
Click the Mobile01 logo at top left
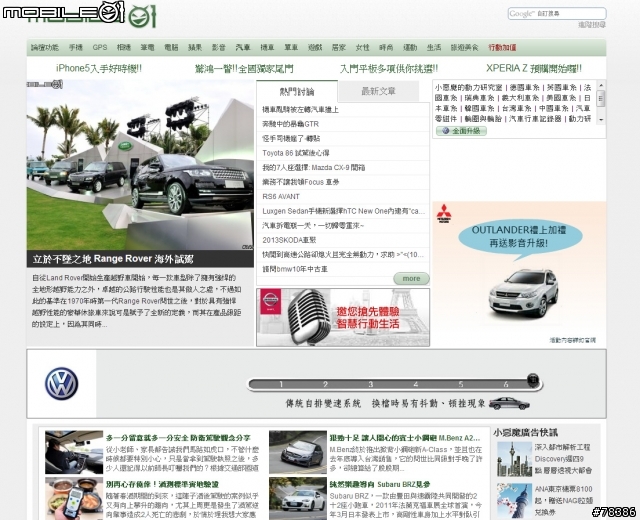coord(63,12)
